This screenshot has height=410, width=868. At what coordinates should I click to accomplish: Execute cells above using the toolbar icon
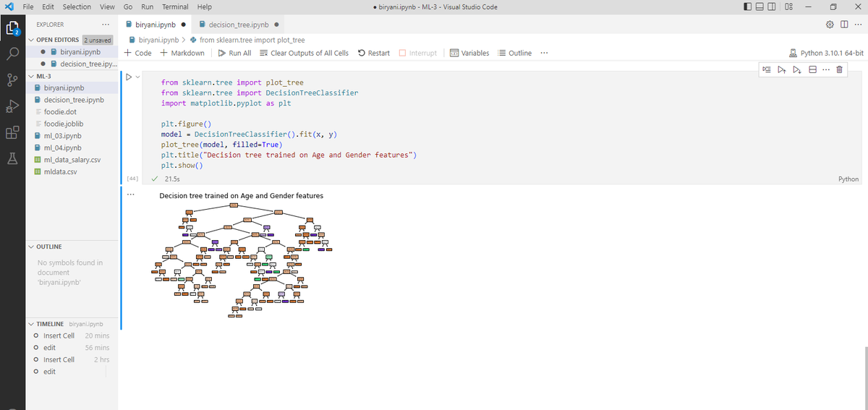tap(781, 69)
